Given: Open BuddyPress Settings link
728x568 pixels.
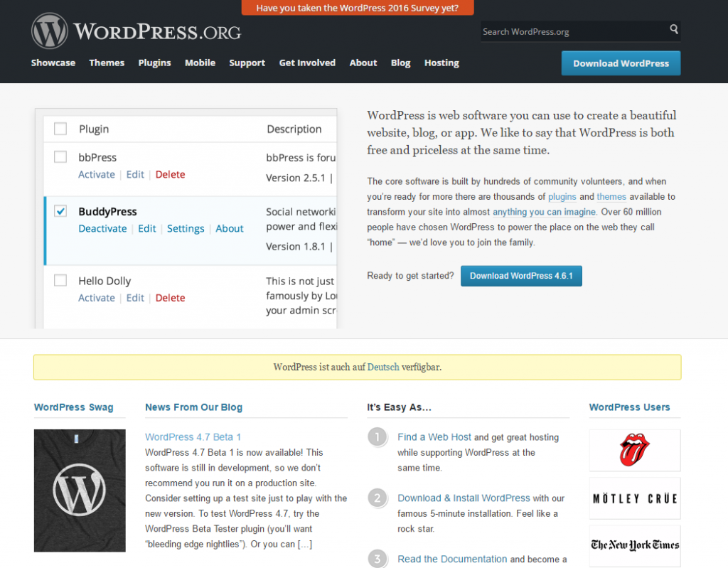Looking at the screenshot, I should (x=186, y=228).
